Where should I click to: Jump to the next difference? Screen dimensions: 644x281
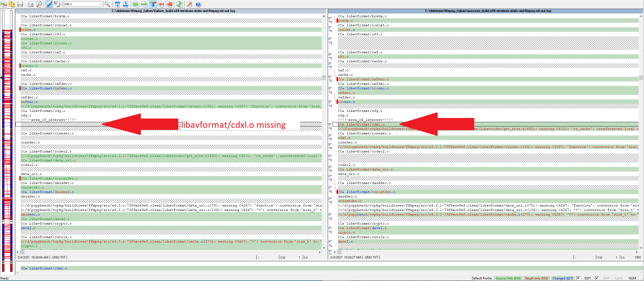pyautogui.click(x=126, y=4)
